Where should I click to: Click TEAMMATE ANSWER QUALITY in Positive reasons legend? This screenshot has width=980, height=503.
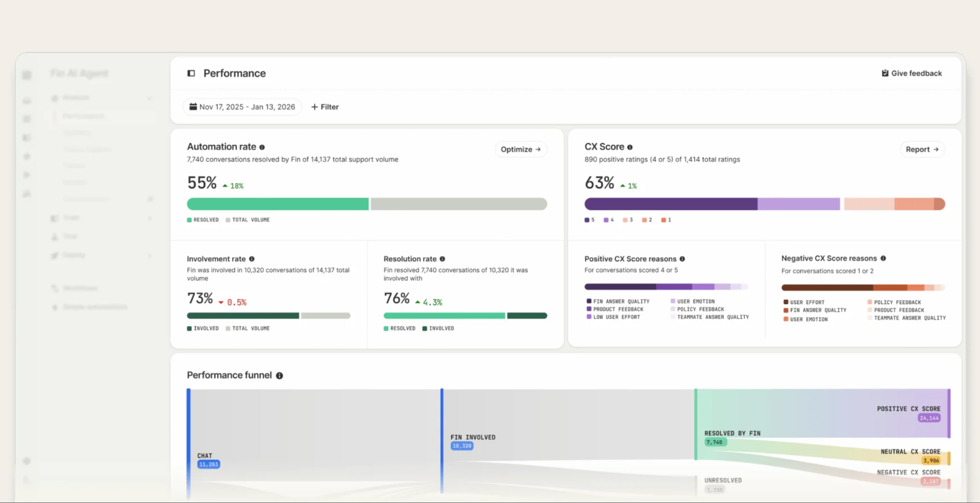710,317
